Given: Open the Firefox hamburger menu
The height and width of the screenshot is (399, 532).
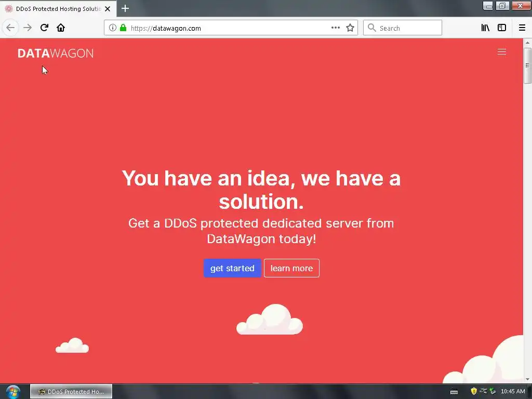Looking at the screenshot, I should tap(522, 28).
